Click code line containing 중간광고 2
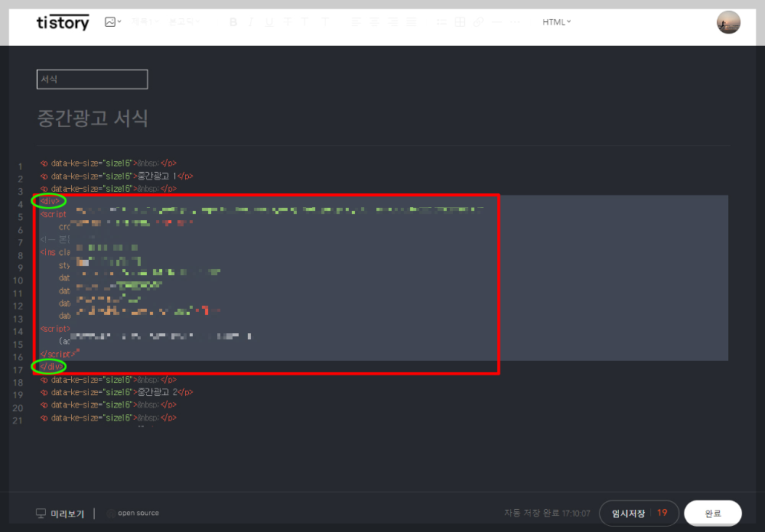Image resolution: width=765 pixels, height=532 pixels. [x=116, y=392]
